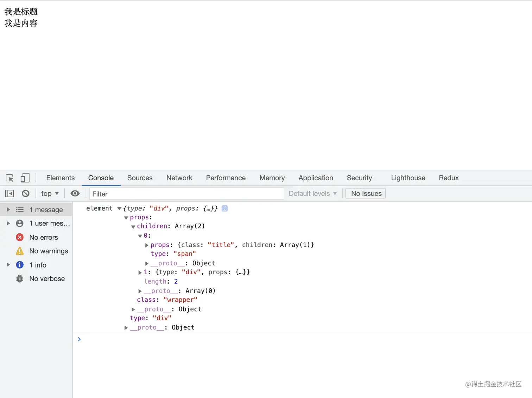
Task: Open the Redux tab
Action: pos(449,178)
